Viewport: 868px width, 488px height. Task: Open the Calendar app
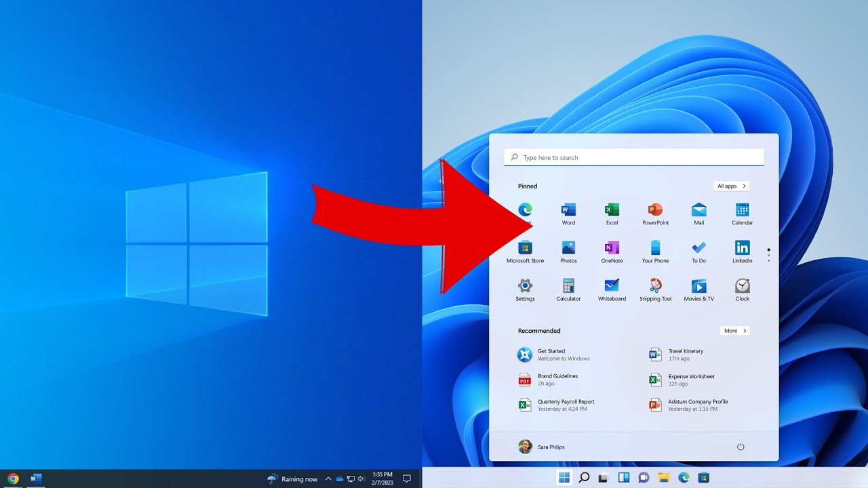click(x=742, y=213)
